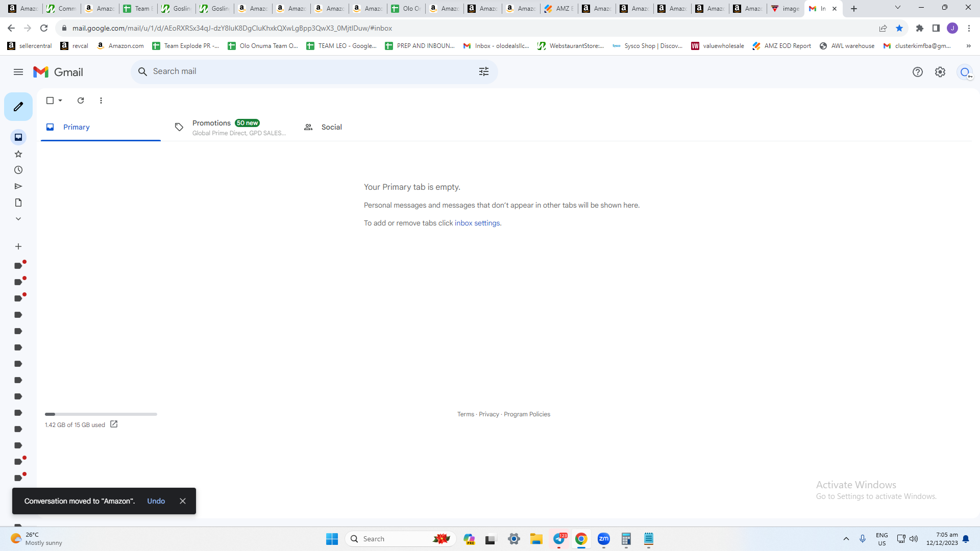Image resolution: width=980 pixels, height=551 pixels.
Task: Show search options filter icon
Action: (x=484, y=71)
